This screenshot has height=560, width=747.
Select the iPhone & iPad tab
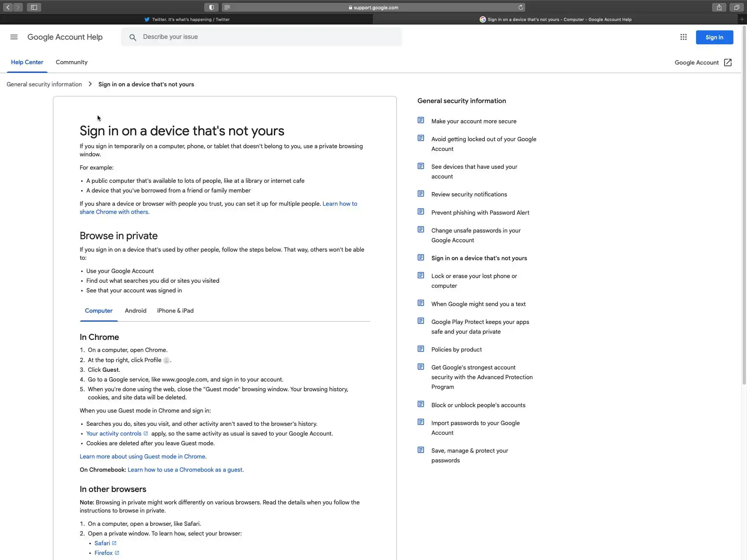coord(175,311)
